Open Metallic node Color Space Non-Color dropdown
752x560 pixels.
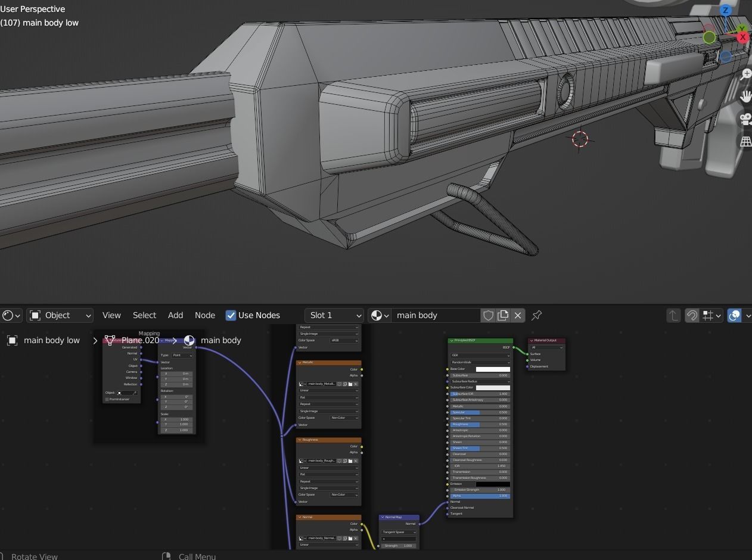[344, 418]
